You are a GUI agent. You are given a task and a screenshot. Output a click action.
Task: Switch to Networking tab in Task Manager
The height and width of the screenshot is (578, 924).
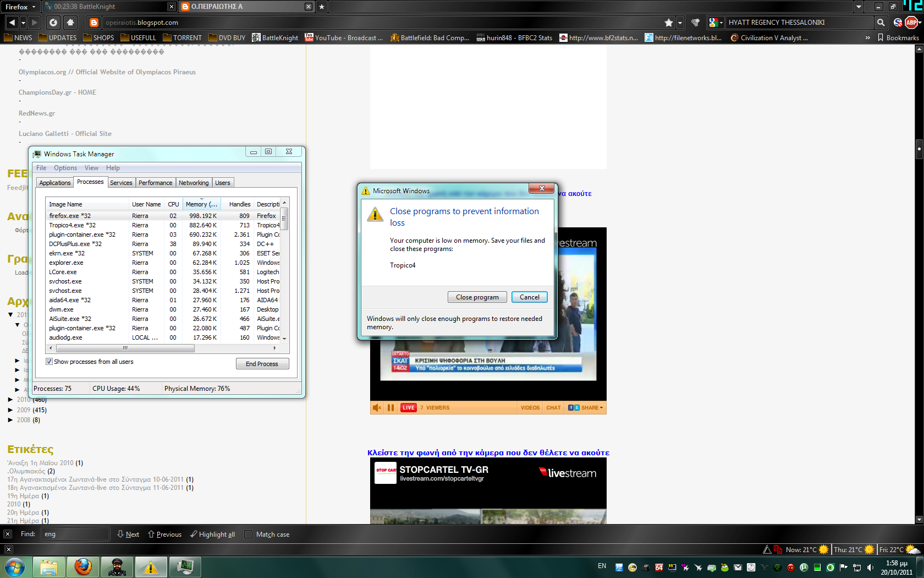194,183
